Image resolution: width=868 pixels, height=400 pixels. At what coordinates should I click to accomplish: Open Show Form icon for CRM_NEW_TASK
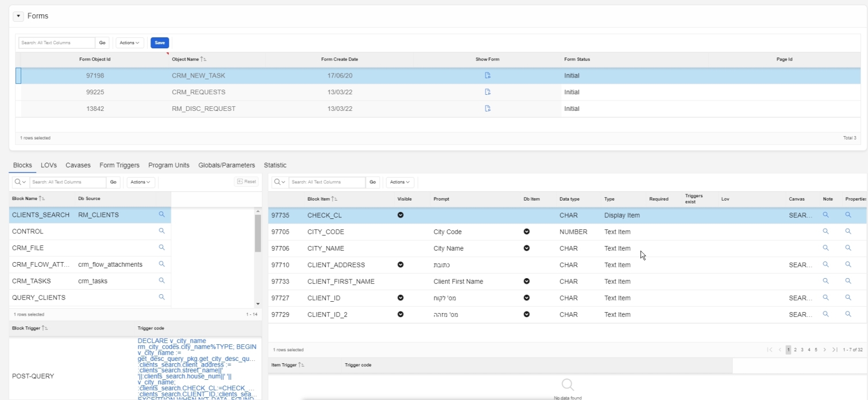pyautogui.click(x=487, y=75)
